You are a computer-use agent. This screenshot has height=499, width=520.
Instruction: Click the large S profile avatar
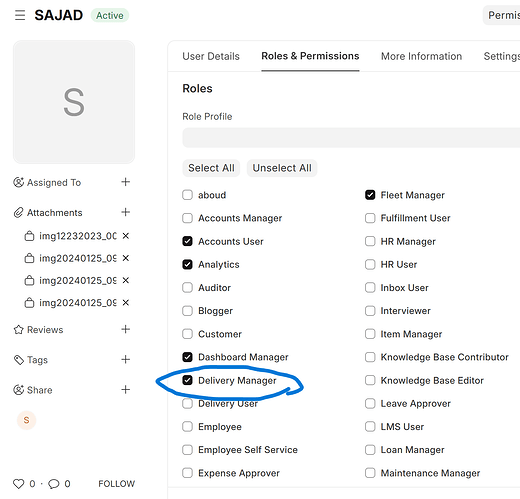[x=74, y=102]
